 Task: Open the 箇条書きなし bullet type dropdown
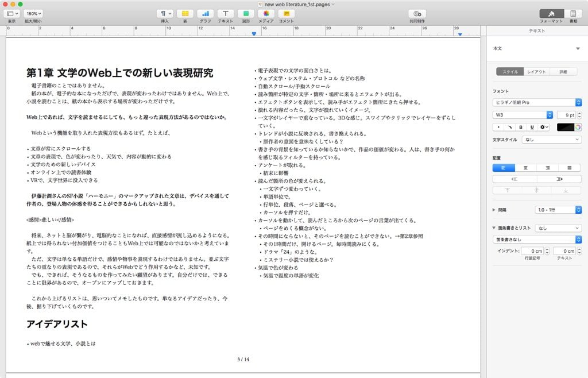pyautogui.click(x=537, y=239)
